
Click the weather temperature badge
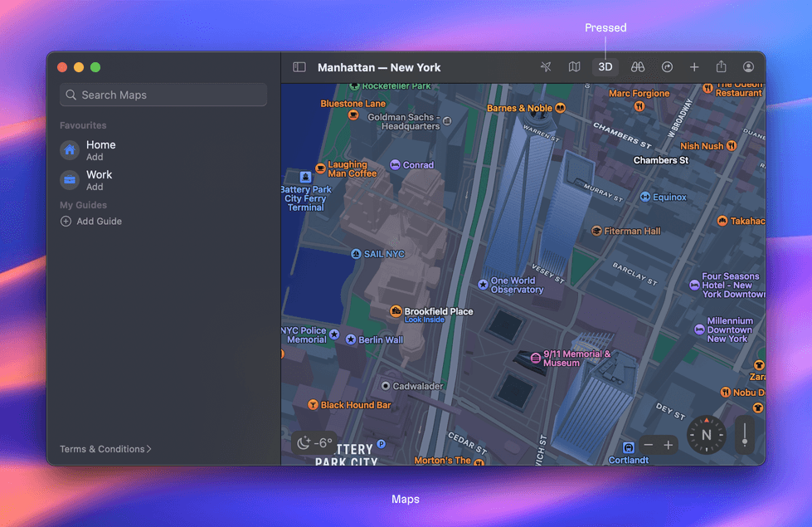click(x=315, y=442)
